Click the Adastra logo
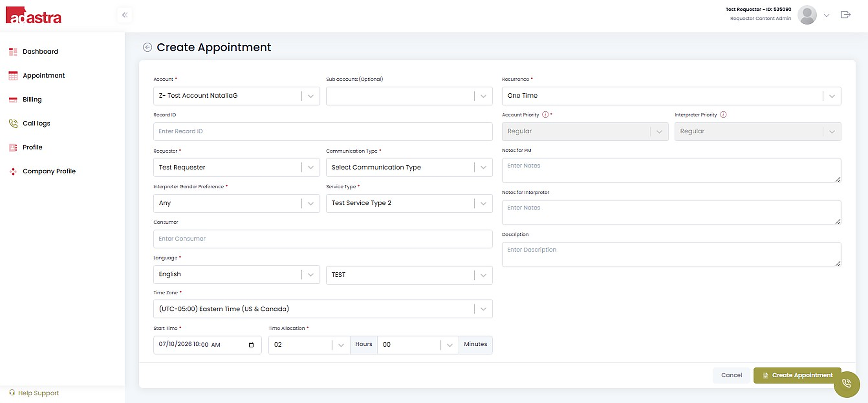868x403 pixels. click(34, 16)
